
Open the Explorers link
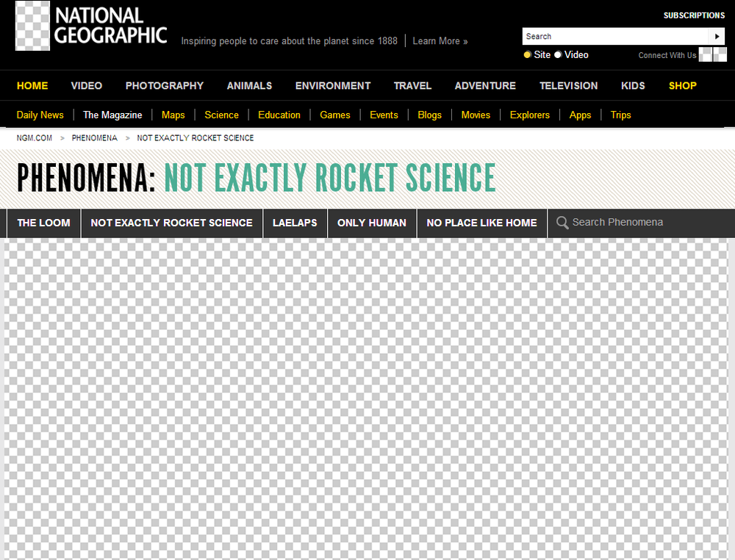[529, 115]
